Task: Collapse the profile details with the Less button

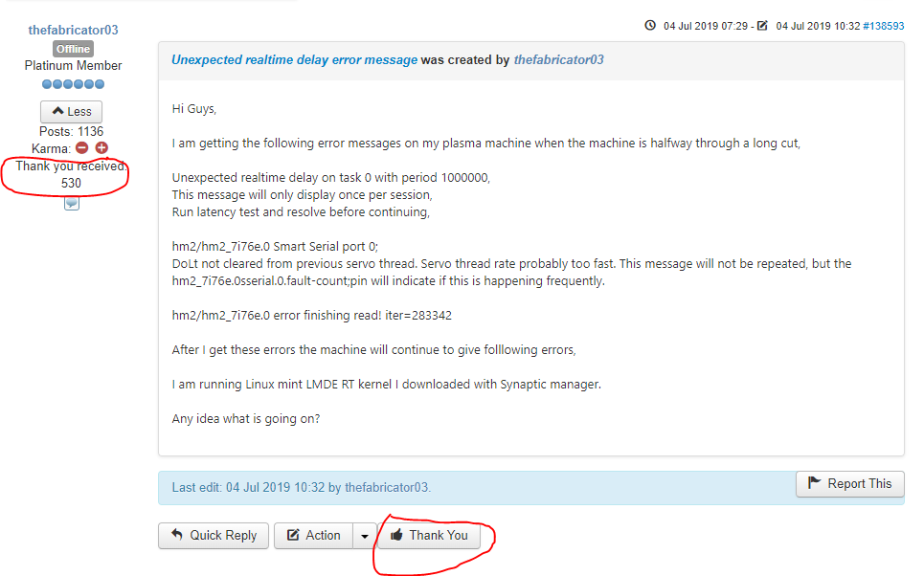Action: pos(72,112)
